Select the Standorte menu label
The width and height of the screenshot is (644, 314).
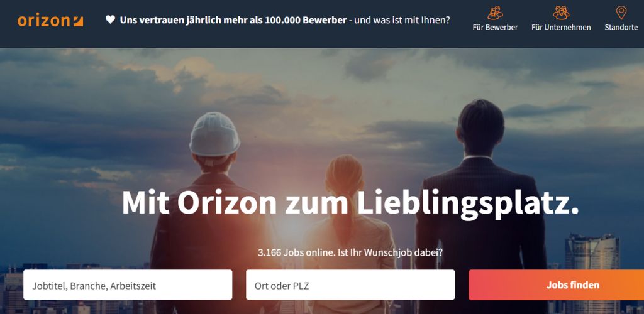tap(621, 28)
